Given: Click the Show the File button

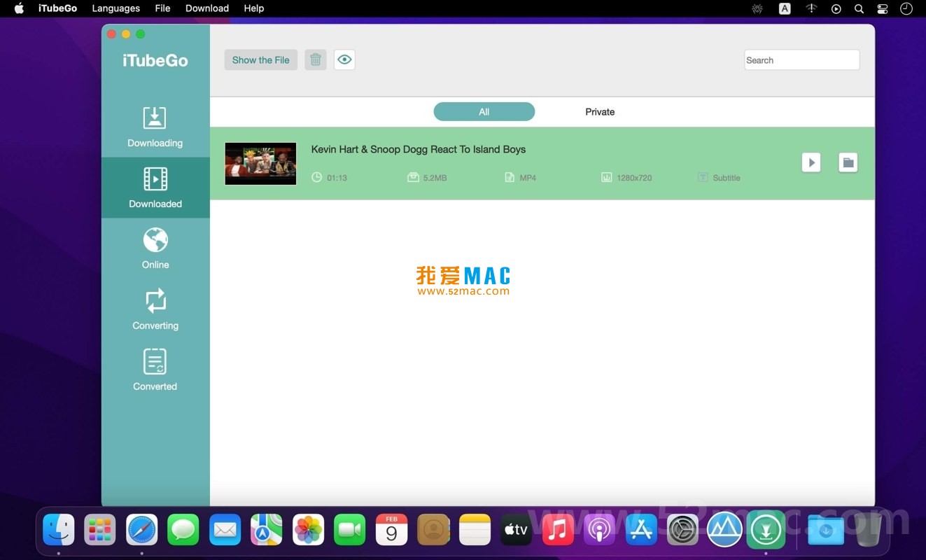Looking at the screenshot, I should pyautogui.click(x=260, y=59).
